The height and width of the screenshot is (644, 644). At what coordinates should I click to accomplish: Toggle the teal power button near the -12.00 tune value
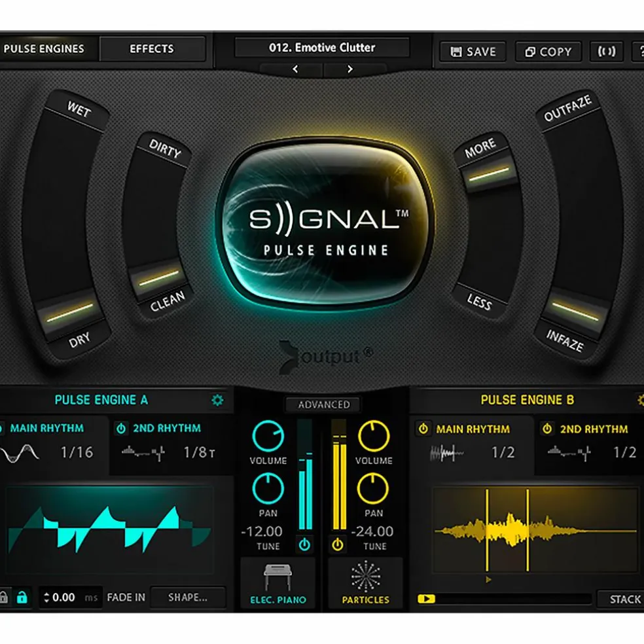click(304, 545)
